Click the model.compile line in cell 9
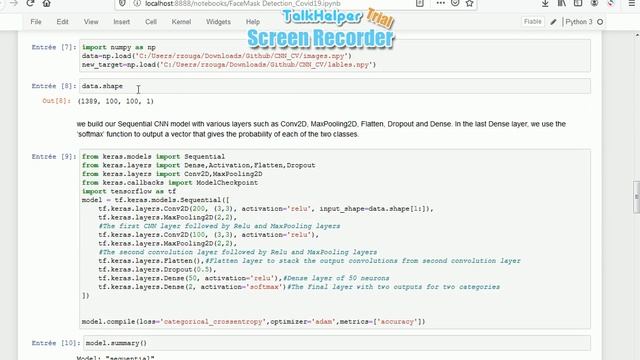Screen dimensions: 640x360 253,322
